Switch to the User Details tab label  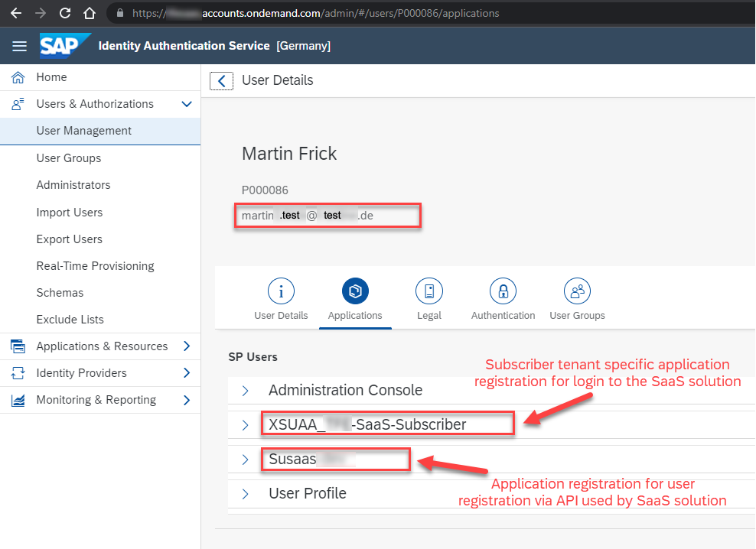pyautogui.click(x=281, y=315)
